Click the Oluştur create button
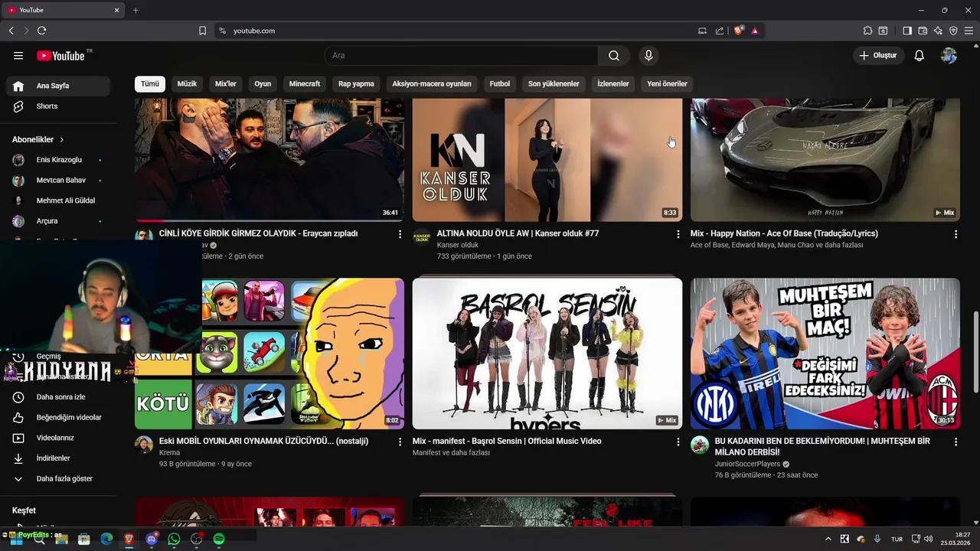The width and height of the screenshot is (980, 551). coord(878,56)
